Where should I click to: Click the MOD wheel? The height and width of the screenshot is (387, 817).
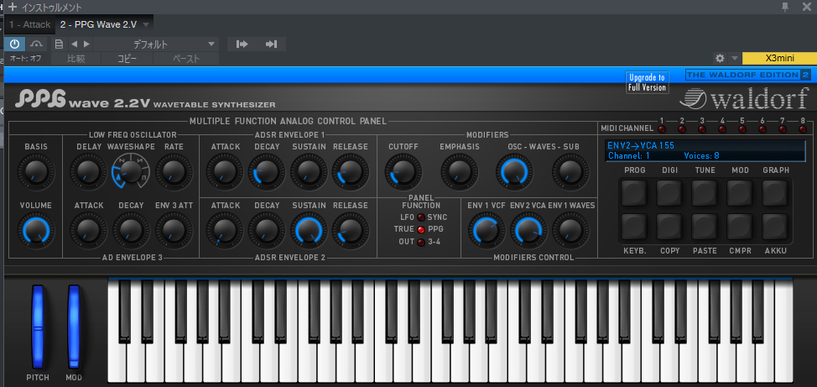pos(73,327)
